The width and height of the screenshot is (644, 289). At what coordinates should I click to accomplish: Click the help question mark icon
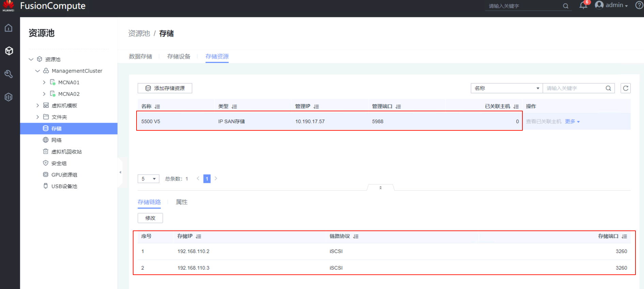(x=639, y=5)
